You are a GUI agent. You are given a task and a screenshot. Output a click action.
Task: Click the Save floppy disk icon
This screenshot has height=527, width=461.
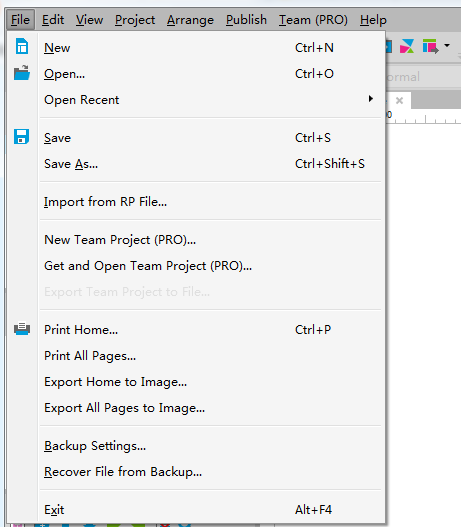[x=22, y=136]
